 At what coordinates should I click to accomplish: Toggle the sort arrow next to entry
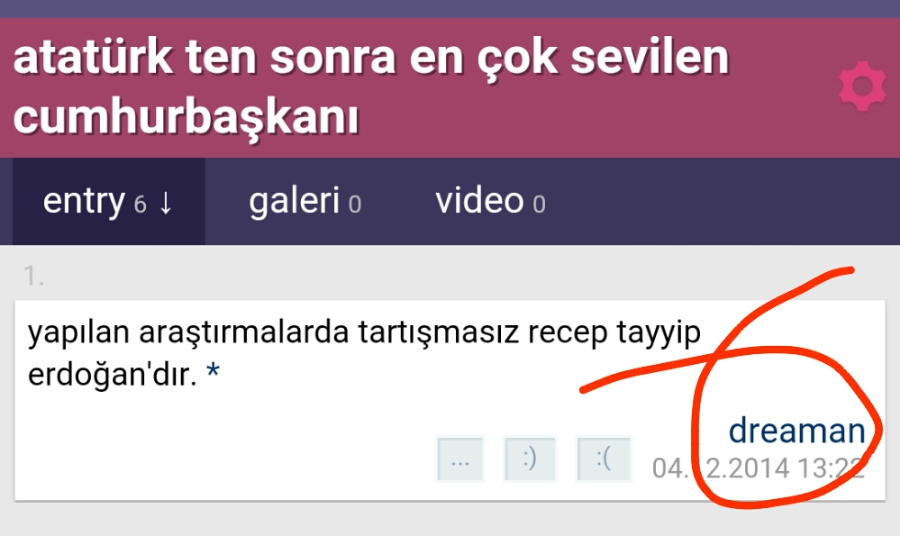pos(165,203)
